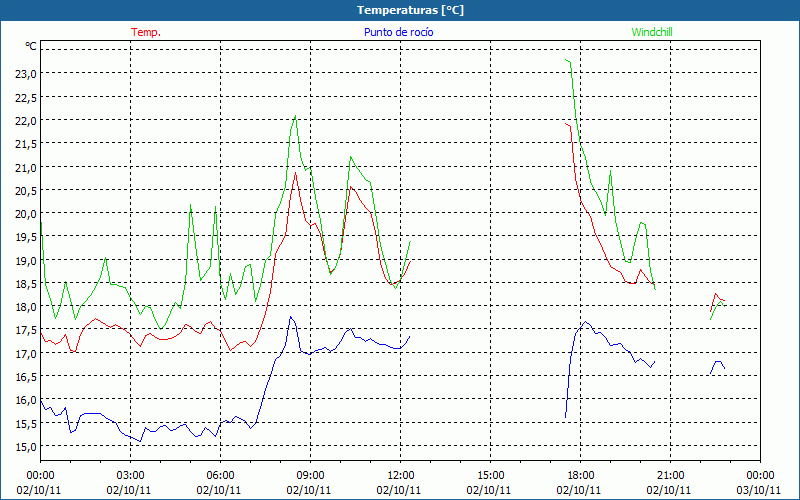This screenshot has height=500, width=800.
Task: Click the 12:00 time axis label
Action: tap(401, 476)
